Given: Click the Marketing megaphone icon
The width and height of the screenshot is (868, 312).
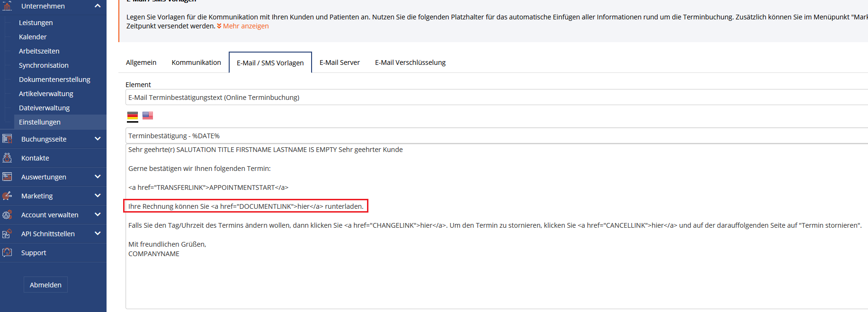Looking at the screenshot, I should [7, 196].
